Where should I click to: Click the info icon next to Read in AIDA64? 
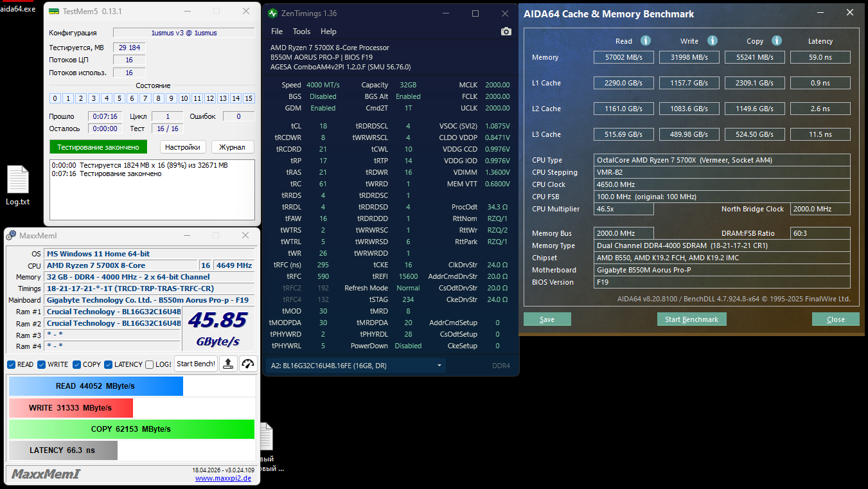click(646, 40)
